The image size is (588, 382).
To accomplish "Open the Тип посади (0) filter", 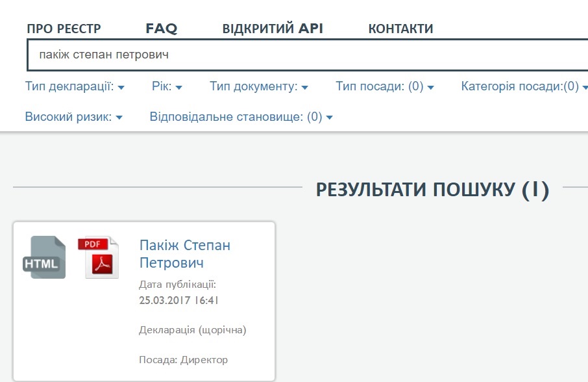I will tap(384, 86).
